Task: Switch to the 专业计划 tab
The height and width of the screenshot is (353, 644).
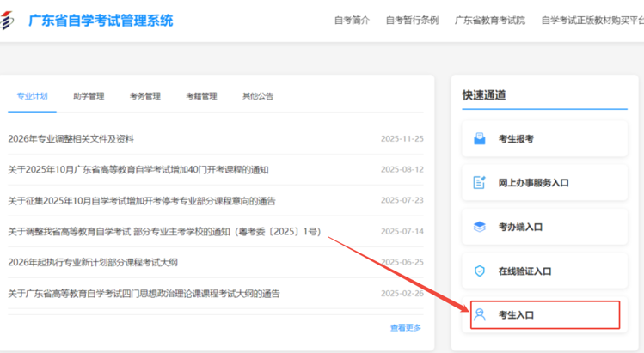Action: [33, 96]
